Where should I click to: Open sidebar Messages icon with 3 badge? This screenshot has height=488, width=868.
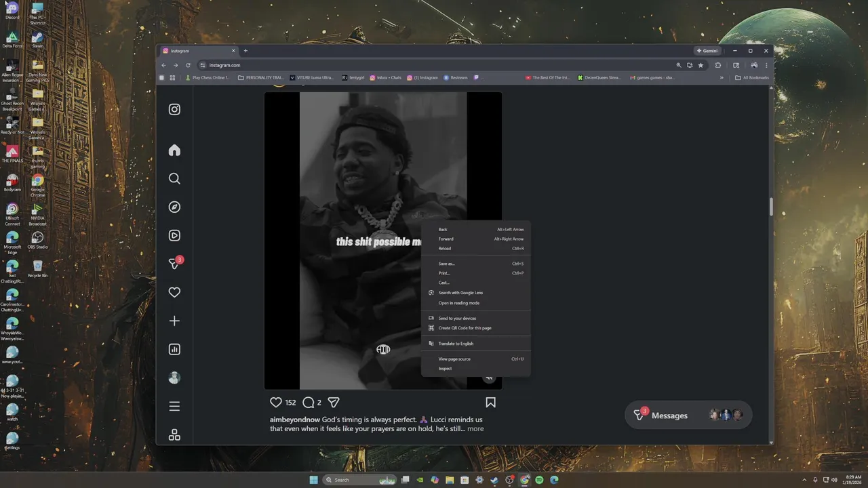coord(175,264)
